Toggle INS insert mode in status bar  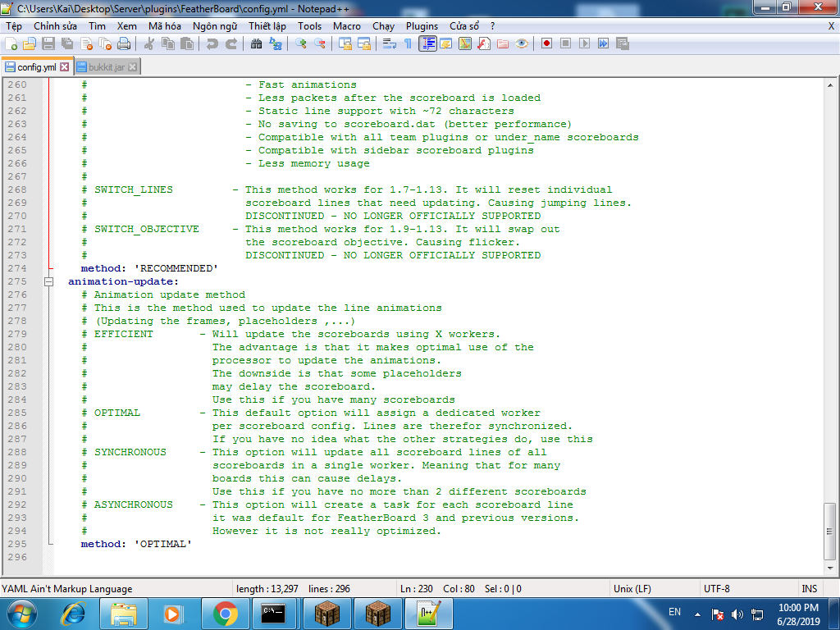(809, 589)
